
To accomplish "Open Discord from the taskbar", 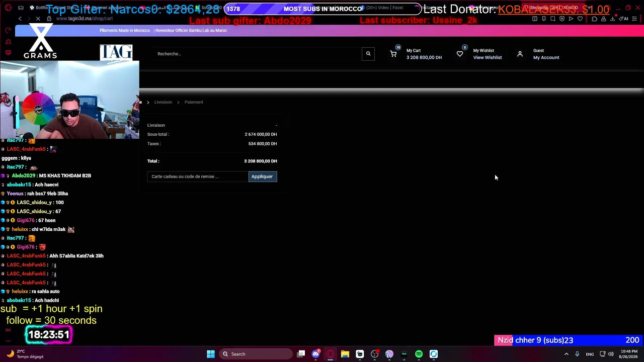I will coord(315,354).
